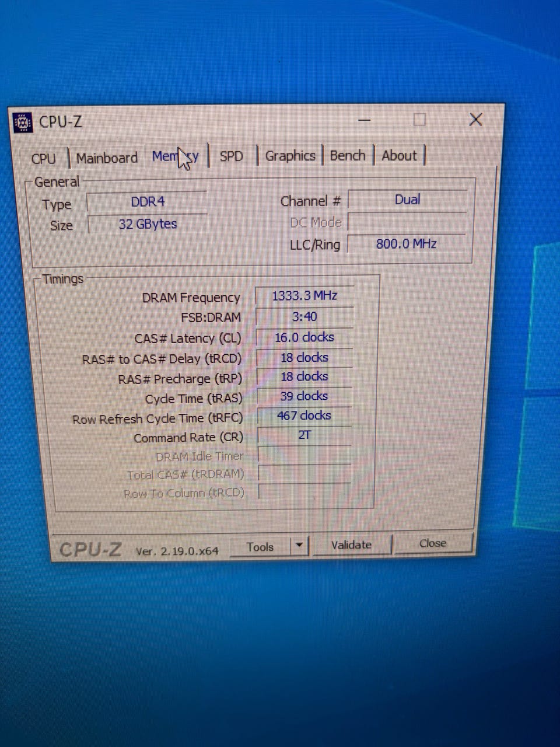Click the Close button at bottom

(x=433, y=543)
